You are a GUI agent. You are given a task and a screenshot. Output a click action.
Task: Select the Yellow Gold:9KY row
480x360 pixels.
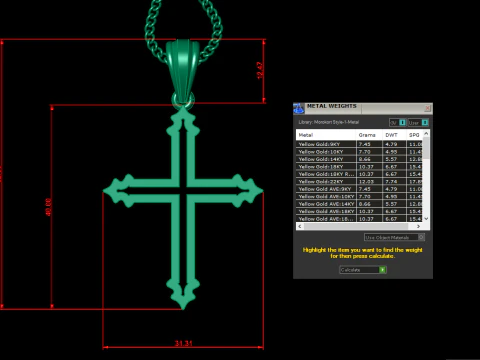(359, 144)
